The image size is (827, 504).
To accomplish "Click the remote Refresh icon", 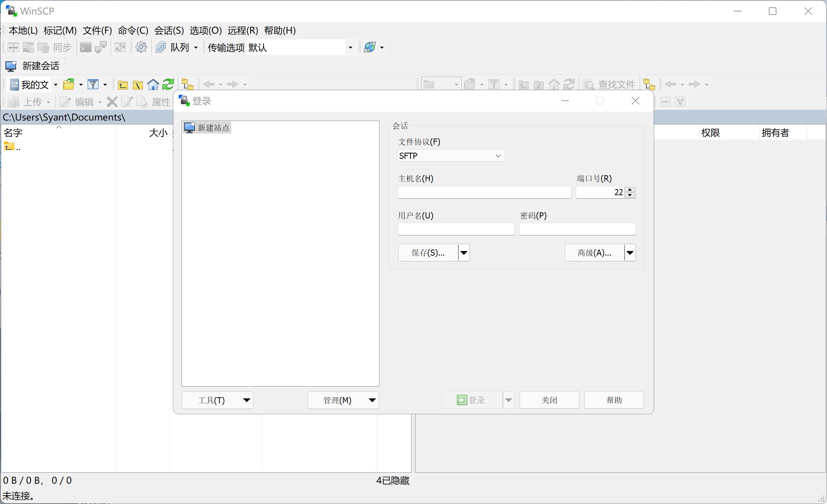I will pos(569,84).
